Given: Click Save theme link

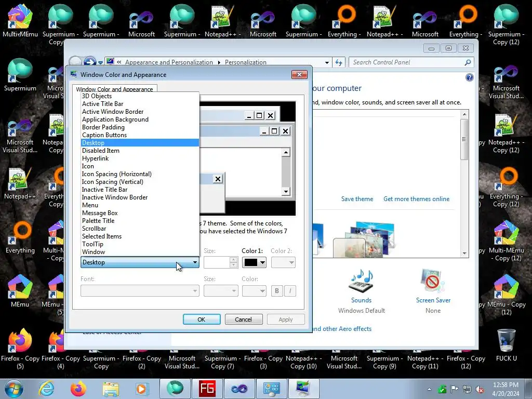Looking at the screenshot, I should tap(357, 199).
